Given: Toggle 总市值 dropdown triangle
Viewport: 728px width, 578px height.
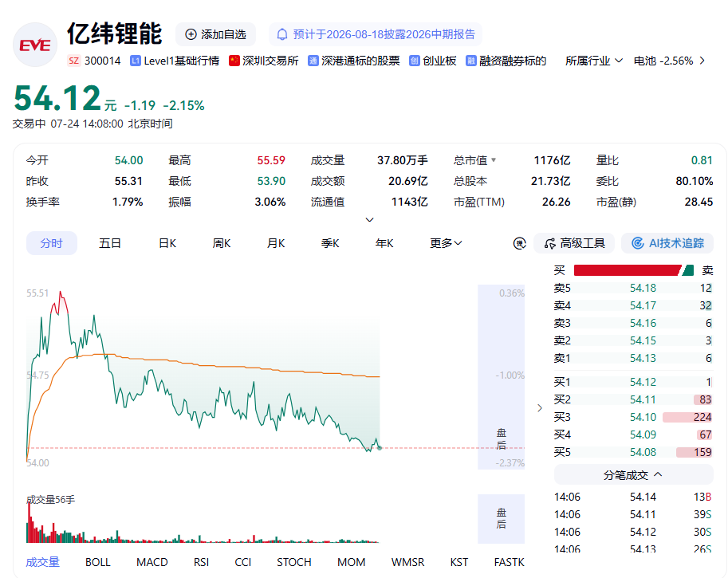Looking at the screenshot, I should (494, 160).
